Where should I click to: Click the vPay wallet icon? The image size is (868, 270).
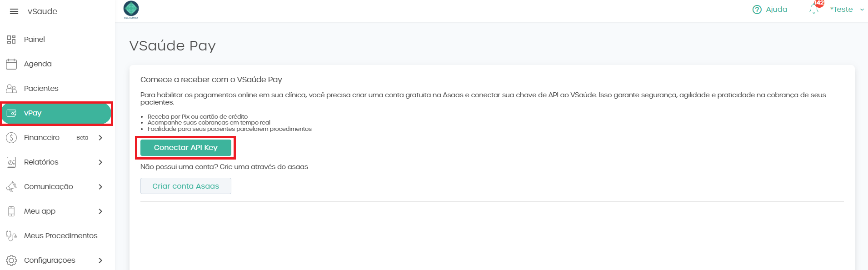pyautogui.click(x=11, y=113)
